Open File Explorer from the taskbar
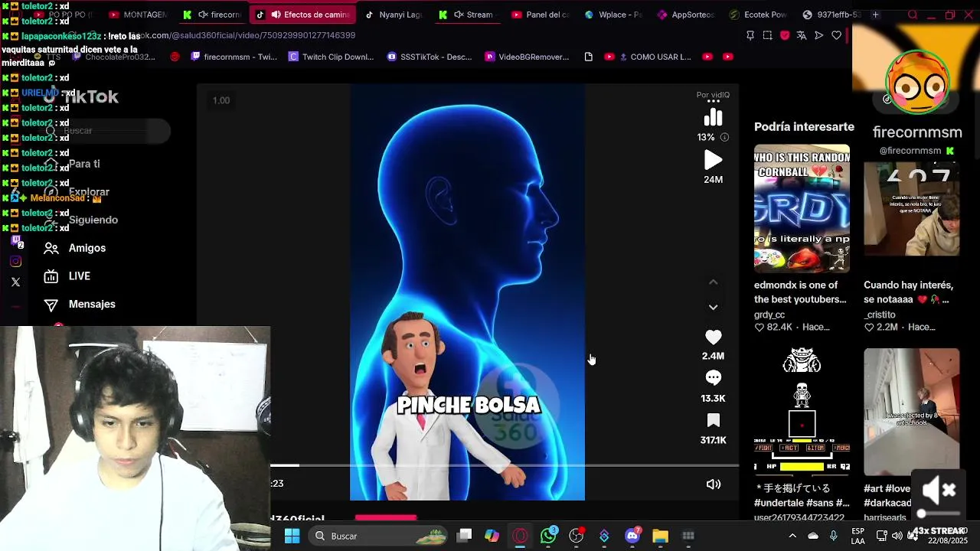The image size is (980, 551). 660,536
